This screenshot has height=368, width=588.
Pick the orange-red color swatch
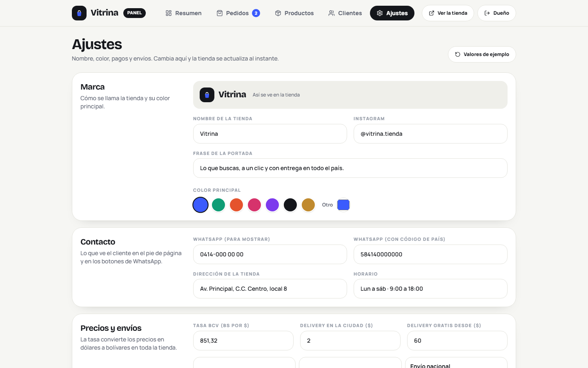pyautogui.click(x=236, y=205)
